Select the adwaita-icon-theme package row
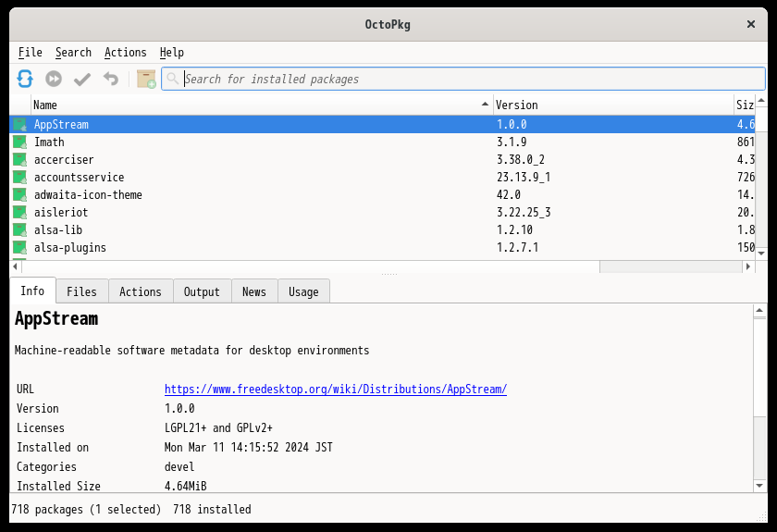777x532 pixels. pyautogui.click(x=382, y=195)
